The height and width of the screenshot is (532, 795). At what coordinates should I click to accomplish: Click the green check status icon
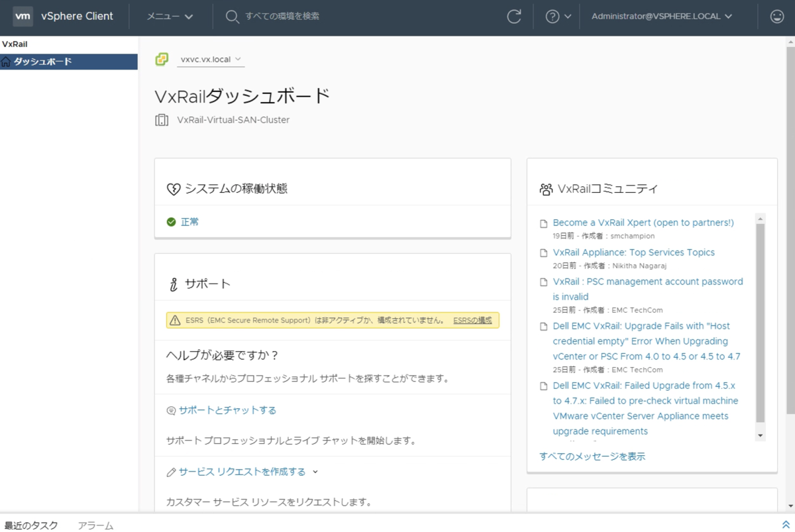tap(172, 222)
